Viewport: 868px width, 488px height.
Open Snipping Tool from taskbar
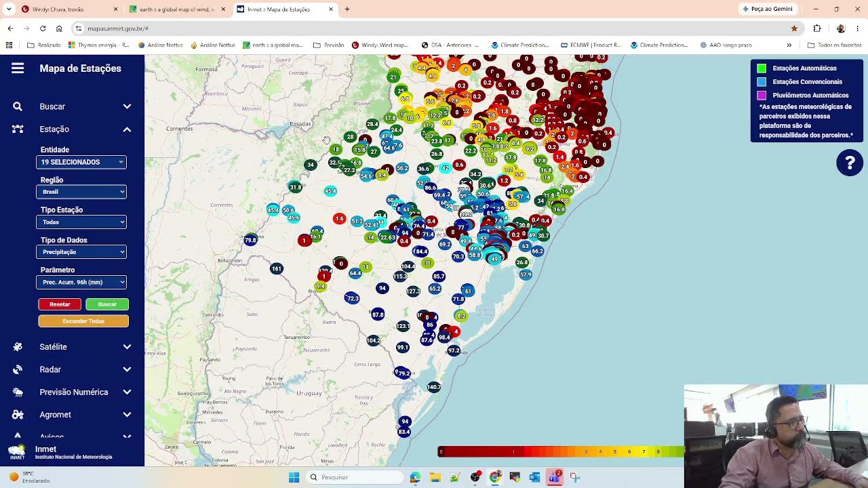click(x=574, y=477)
